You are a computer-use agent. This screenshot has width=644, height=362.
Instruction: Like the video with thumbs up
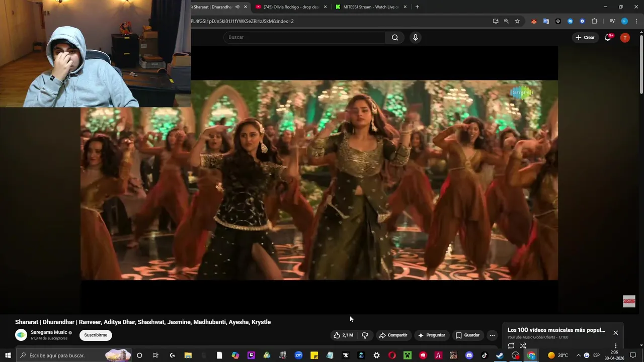pos(344,335)
